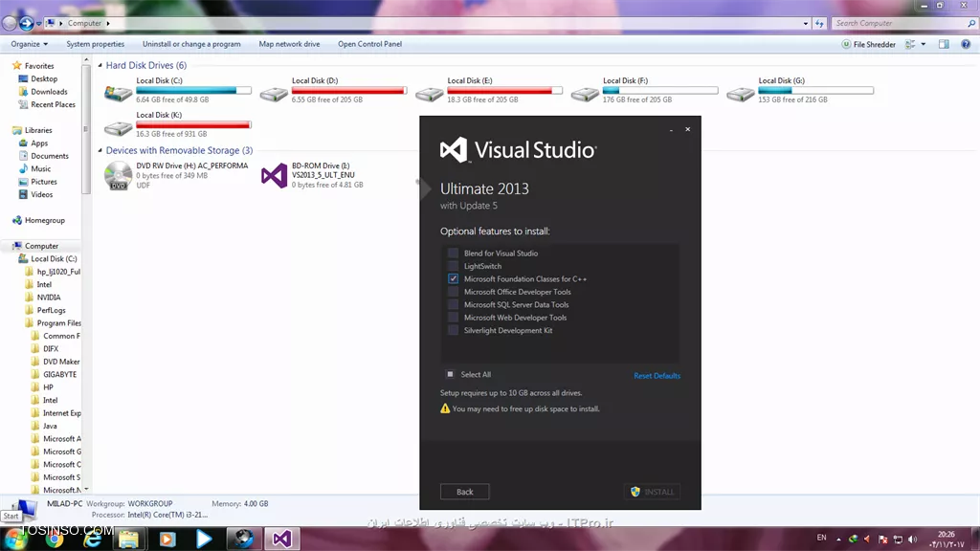Open Local Disk (K:) drive icon
980x551 pixels.
[118, 127]
